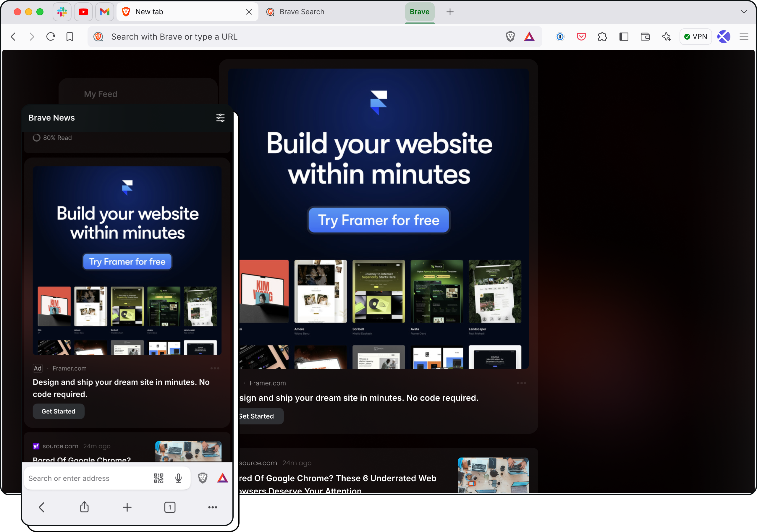Select the ScribeX template thumbnail in desktop ad
Viewport: 757px width, 532px height.
[378, 291]
